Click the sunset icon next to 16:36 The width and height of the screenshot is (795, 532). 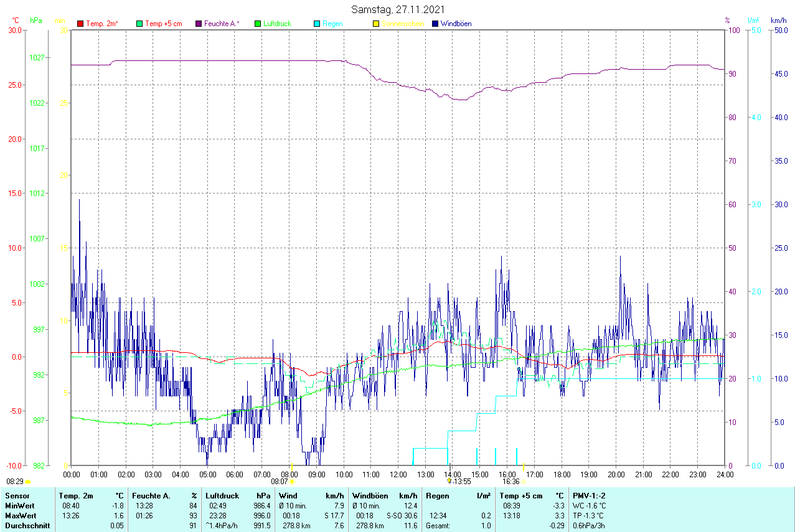click(x=524, y=482)
